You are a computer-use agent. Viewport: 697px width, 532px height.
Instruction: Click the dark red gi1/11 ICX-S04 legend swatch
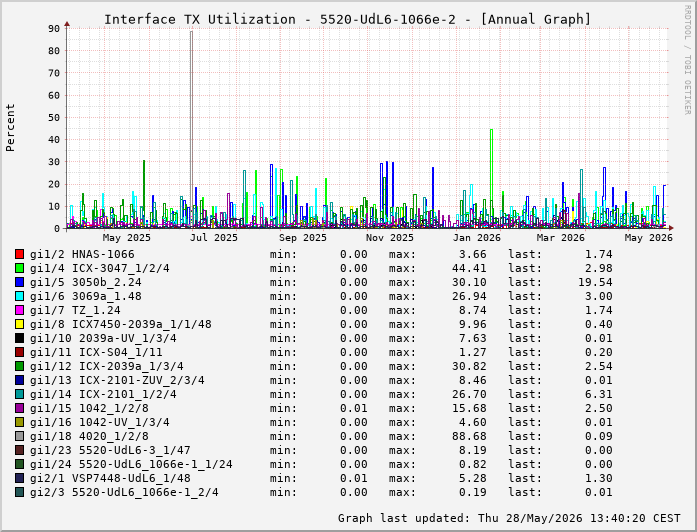click(x=19, y=352)
